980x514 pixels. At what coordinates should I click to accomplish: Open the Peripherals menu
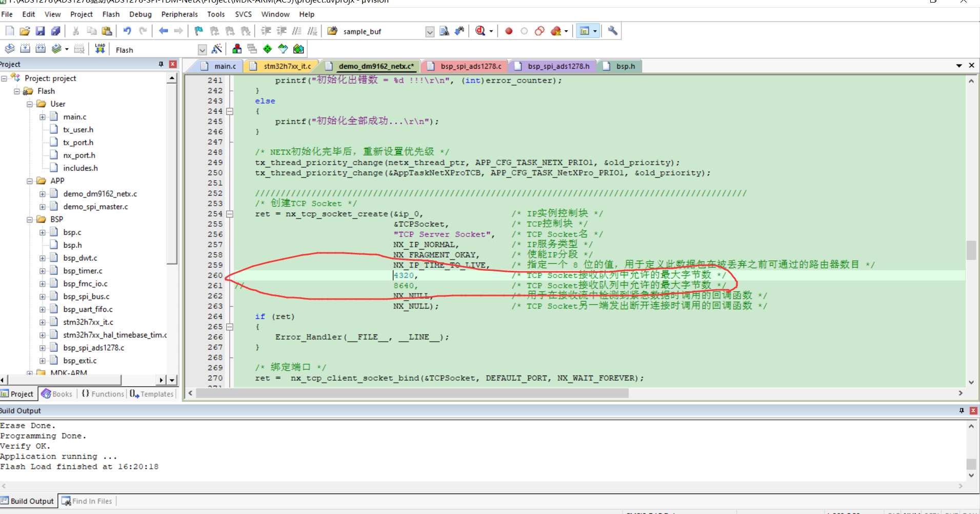(x=179, y=14)
